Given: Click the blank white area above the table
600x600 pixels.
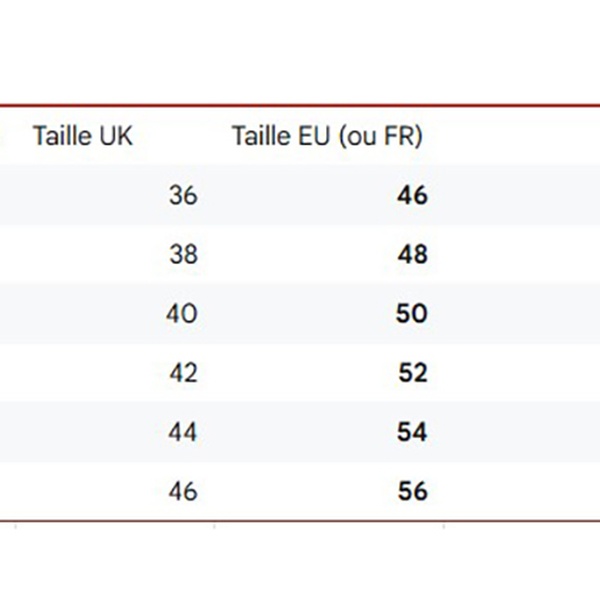Looking at the screenshot, I should pyautogui.click(x=300, y=50).
